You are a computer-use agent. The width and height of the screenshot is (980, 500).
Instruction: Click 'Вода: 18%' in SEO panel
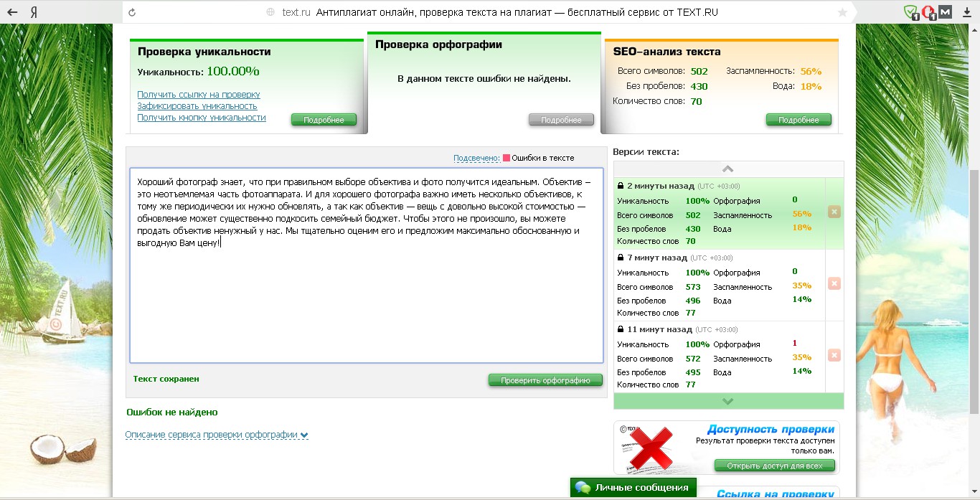pos(797,86)
